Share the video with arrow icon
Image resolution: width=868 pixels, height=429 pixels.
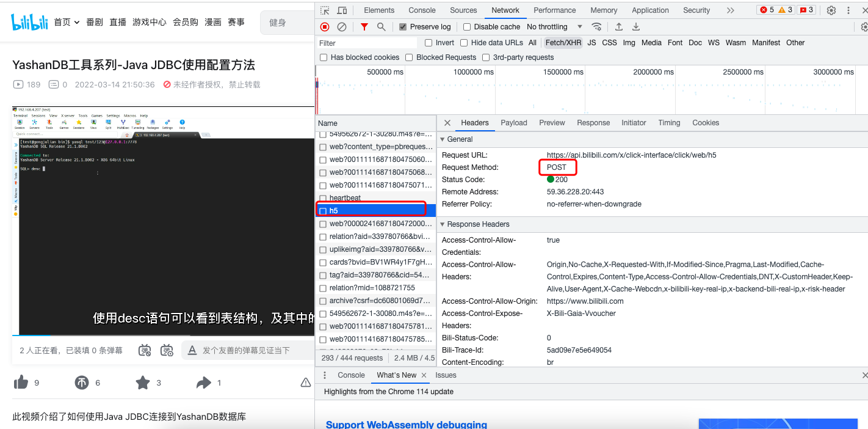click(203, 383)
